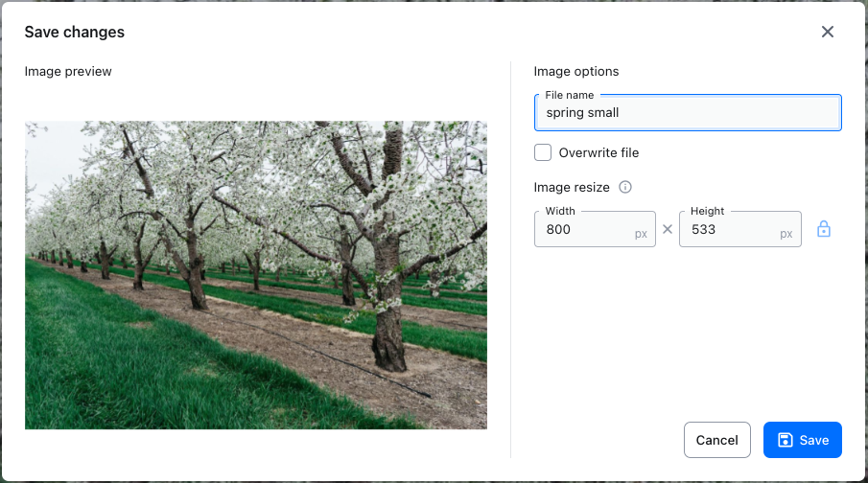Click the Image options heading

[575, 71]
